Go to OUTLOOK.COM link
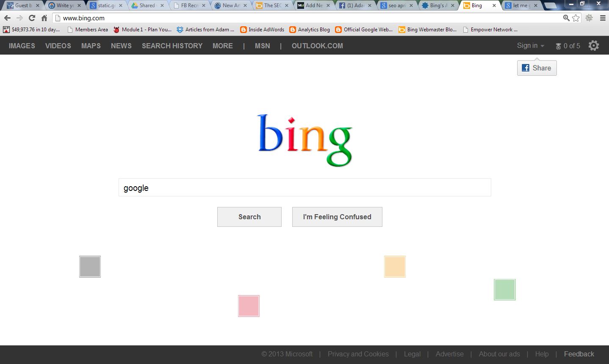609x364 pixels. pos(317,46)
